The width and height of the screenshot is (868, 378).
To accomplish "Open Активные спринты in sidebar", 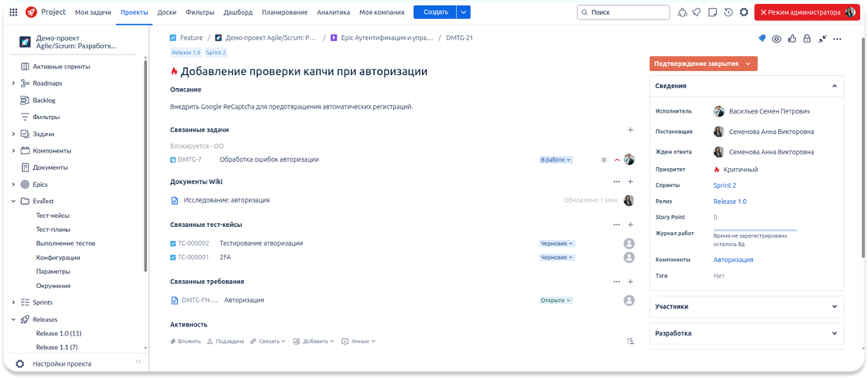I will click(x=61, y=66).
